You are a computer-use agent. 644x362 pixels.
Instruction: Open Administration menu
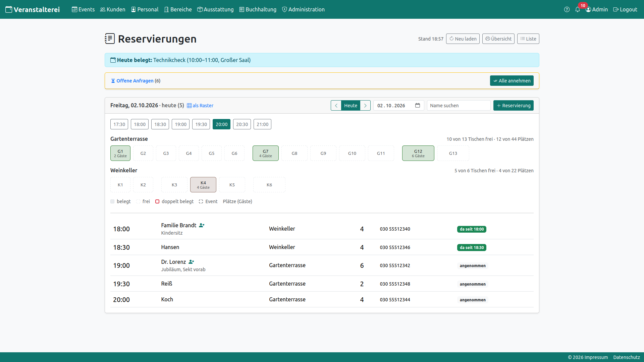point(303,9)
